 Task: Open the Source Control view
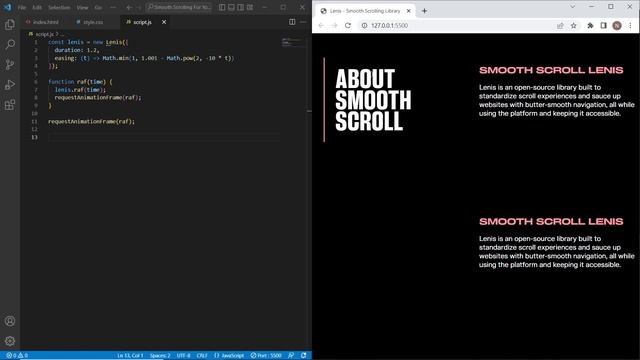click(x=10, y=64)
